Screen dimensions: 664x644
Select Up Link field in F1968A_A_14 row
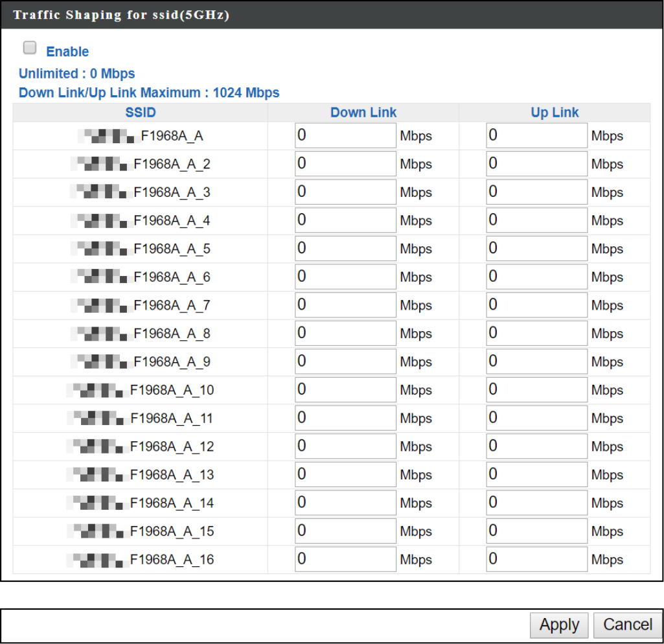click(x=537, y=503)
